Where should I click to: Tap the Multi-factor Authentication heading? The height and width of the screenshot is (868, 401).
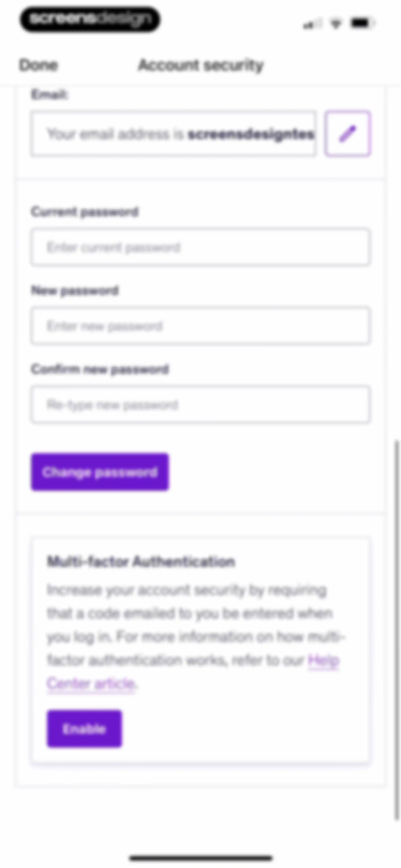(141, 561)
